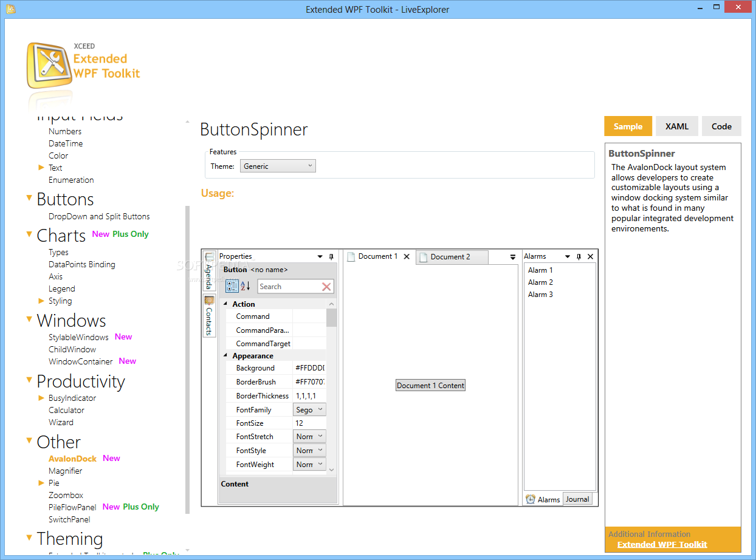The width and height of the screenshot is (756, 560).
Task: Switch to the Sample tab
Action: [628, 126]
